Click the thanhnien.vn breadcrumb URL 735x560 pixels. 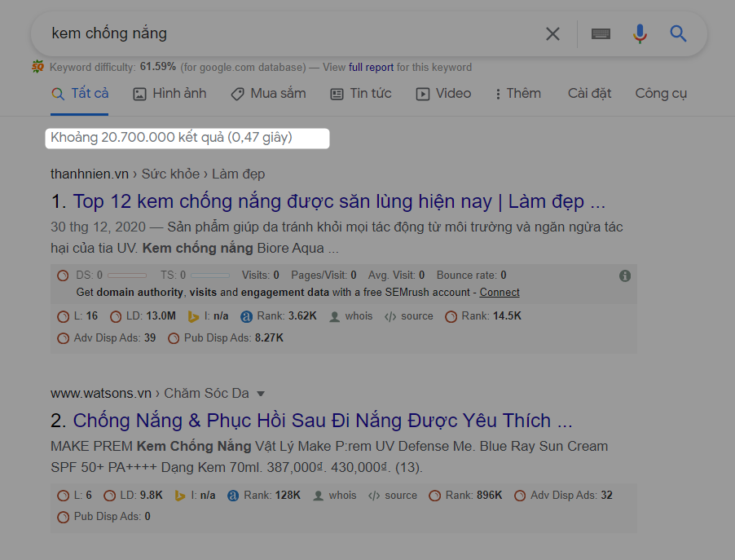click(90, 174)
